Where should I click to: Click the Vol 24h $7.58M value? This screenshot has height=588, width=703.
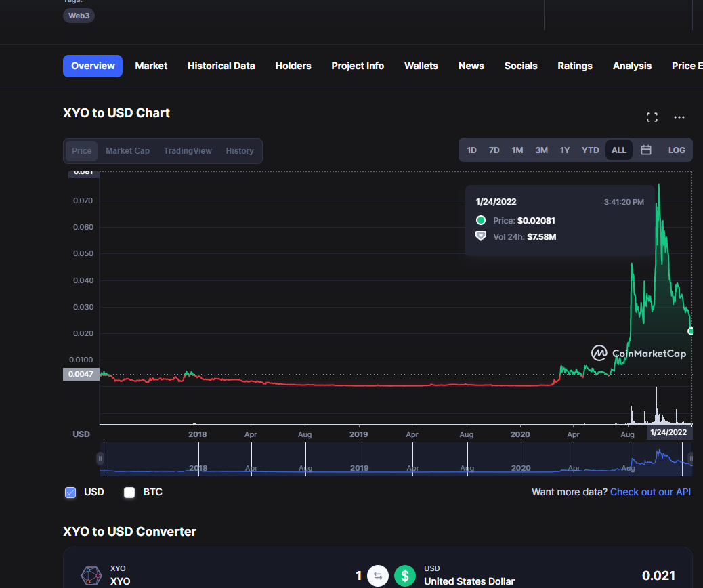[542, 237]
